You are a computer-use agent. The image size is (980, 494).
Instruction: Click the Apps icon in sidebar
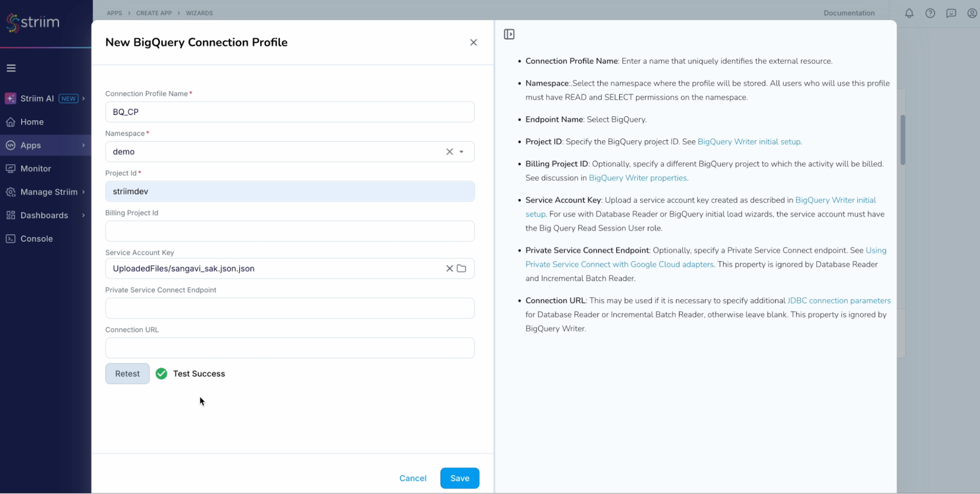(10, 145)
